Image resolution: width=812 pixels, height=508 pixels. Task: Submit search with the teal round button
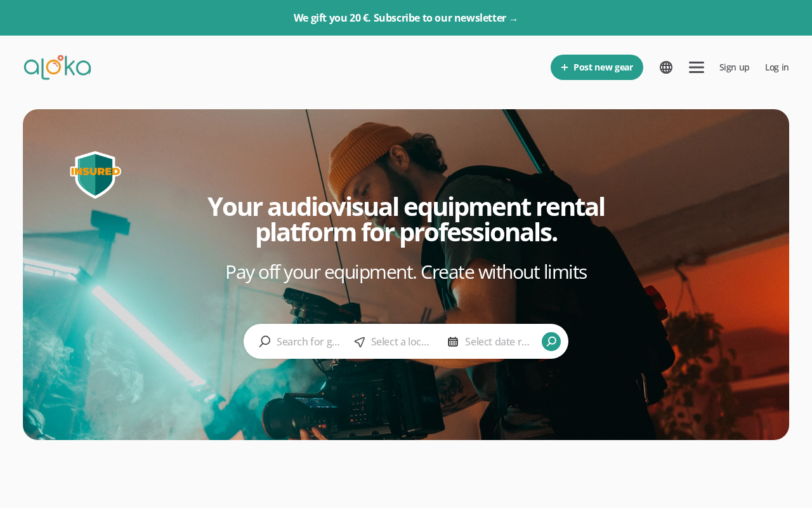point(551,342)
